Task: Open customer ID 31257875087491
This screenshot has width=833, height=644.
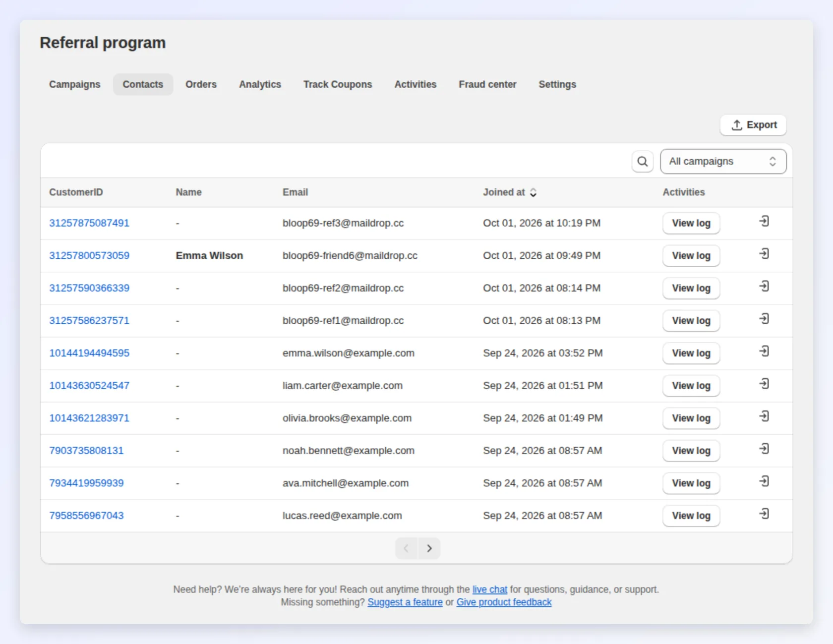Action: coord(89,223)
